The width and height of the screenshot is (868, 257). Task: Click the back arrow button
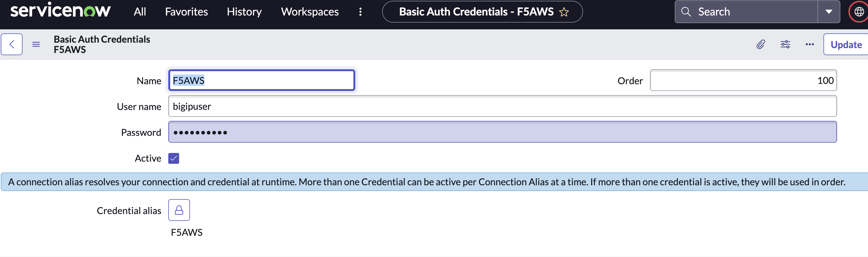coord(12,44)
